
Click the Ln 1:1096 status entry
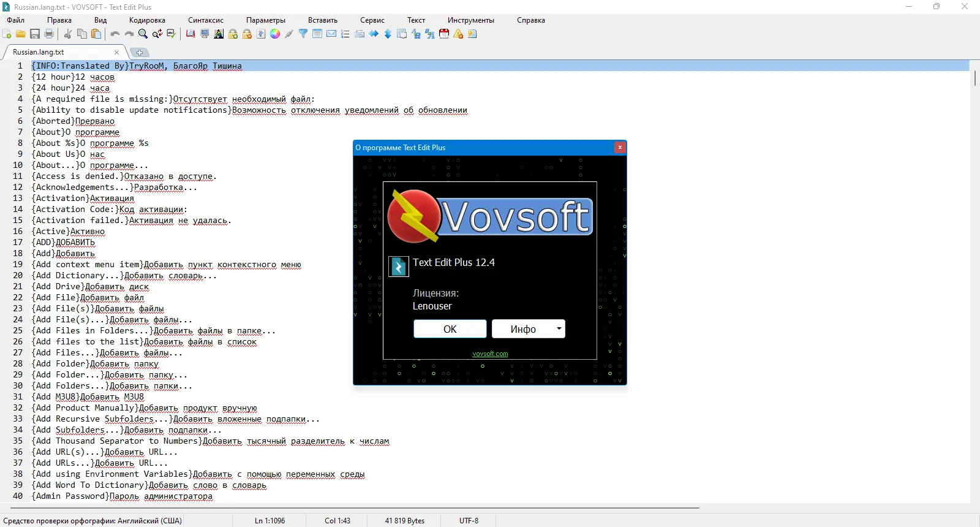pyautogui.click(x=270, y=521)
